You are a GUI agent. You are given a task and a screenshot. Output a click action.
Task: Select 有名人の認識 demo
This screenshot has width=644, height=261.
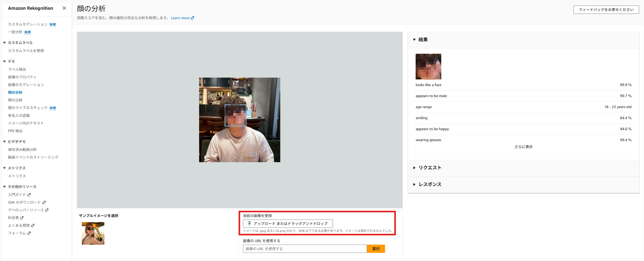pos(19,115)
